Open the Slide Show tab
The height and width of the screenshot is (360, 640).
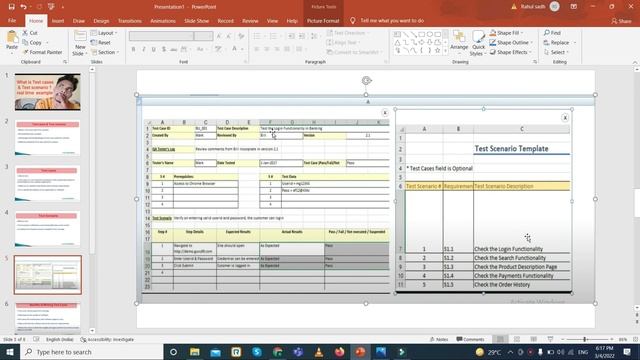(x=196, y=21)
